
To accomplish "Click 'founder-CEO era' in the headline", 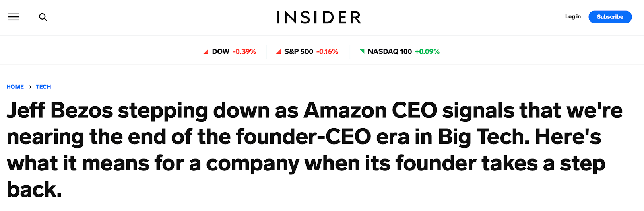I will (x=323, y=137).
